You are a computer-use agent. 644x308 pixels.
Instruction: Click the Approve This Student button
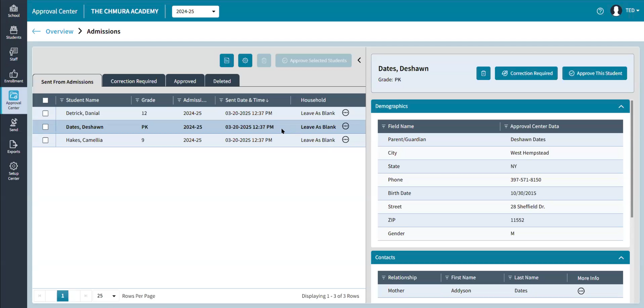[x=595, y=73]
